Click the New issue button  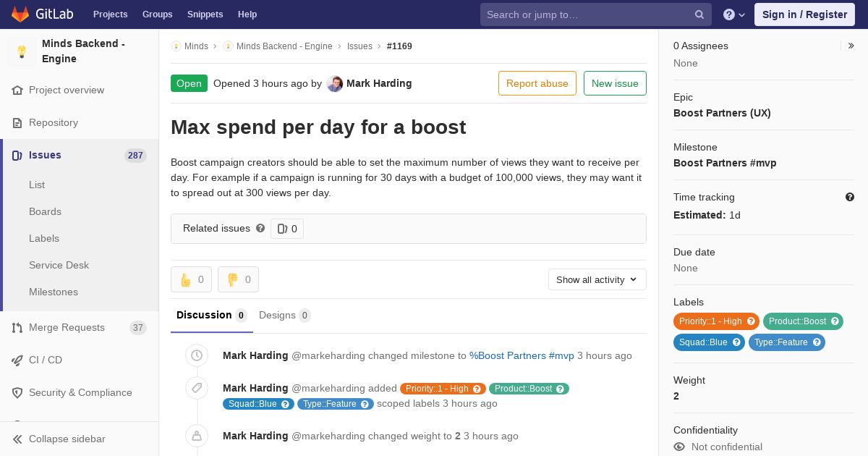coord(615,83)
